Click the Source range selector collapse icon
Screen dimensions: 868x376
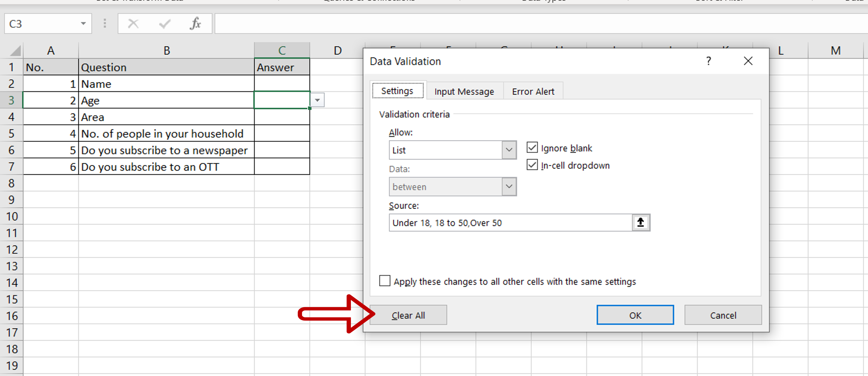(640, 223)
